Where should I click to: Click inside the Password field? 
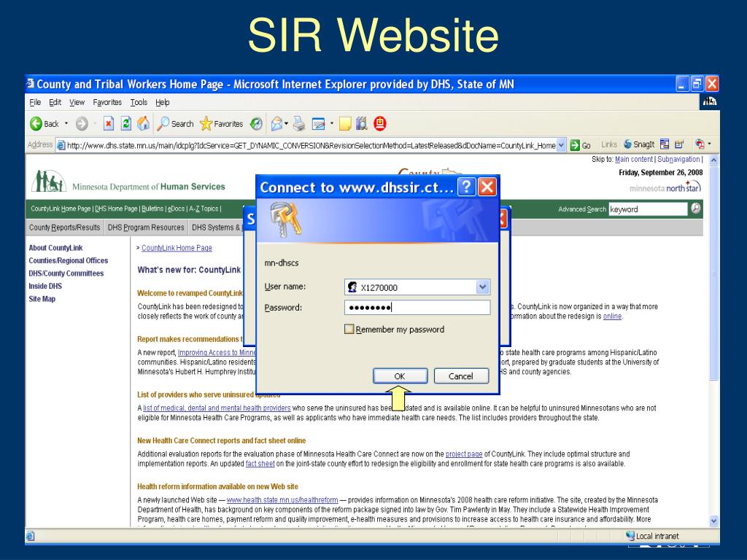pos(417,307)
